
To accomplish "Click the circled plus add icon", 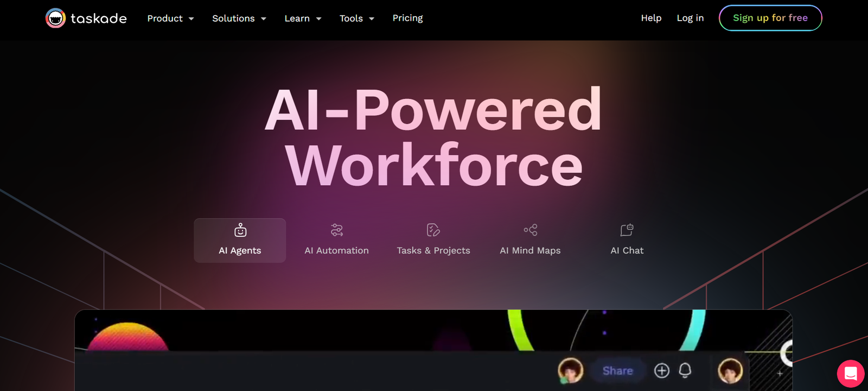I will [661, 370].
